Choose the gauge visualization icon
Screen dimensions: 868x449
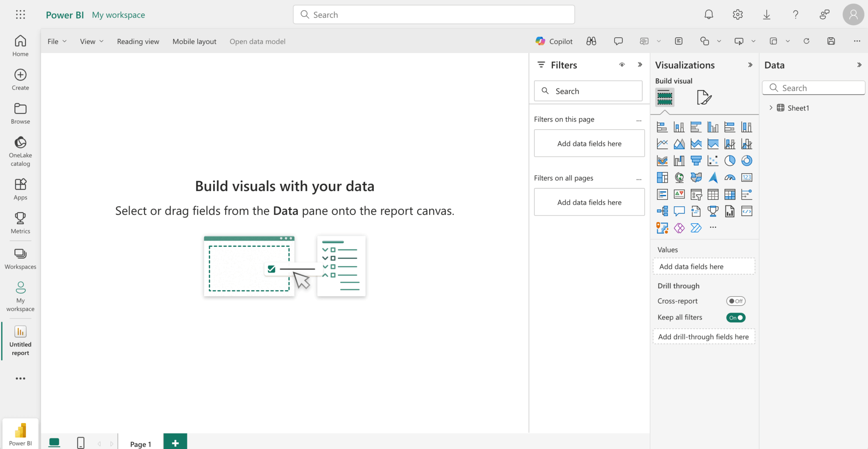tap(729, 177)
